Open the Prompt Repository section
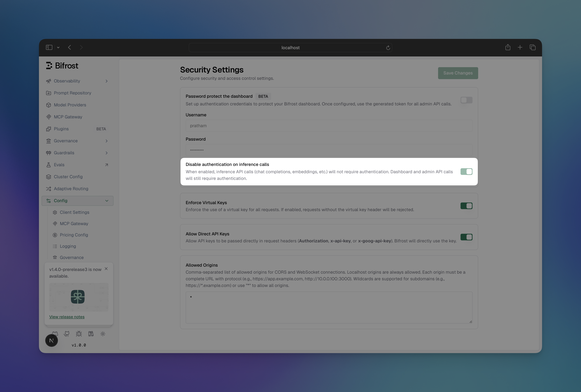This screenshot has height=392, width=581. [73, 93]
